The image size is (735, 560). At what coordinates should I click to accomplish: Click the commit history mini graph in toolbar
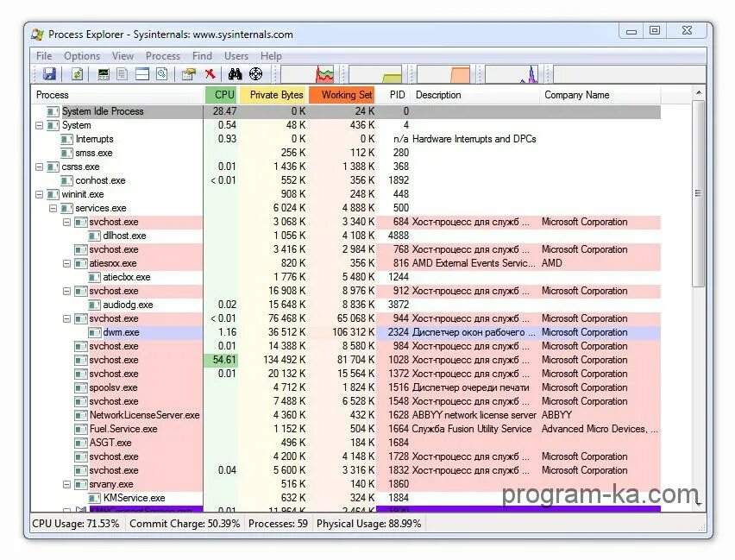[375, 74]
